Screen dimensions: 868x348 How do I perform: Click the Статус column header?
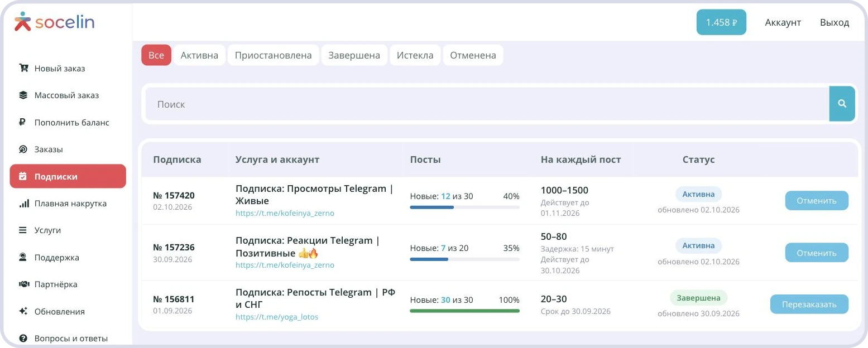click(698, 159)
